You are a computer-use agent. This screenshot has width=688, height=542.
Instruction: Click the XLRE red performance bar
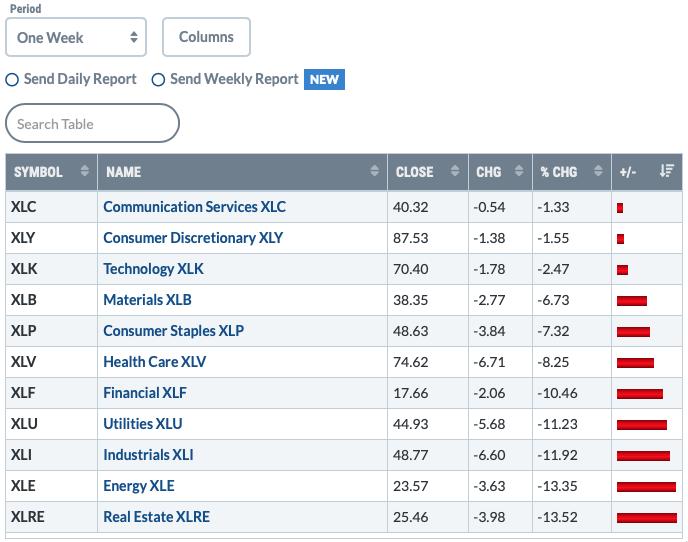647,518
